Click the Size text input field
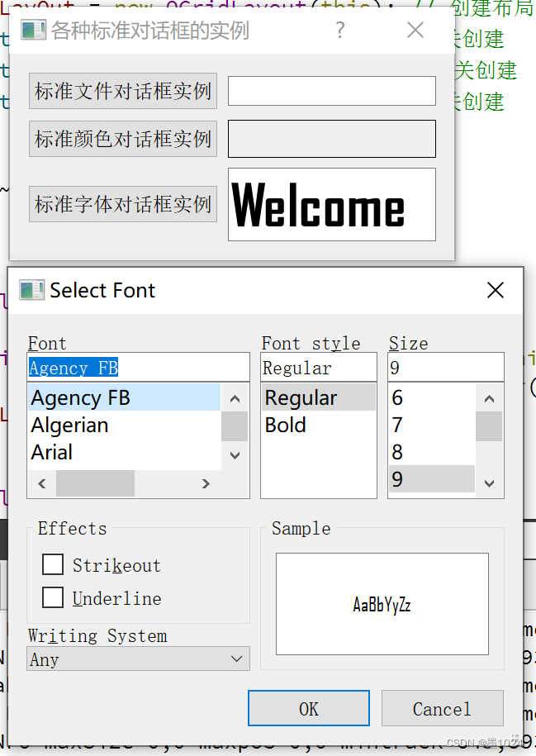Screen dimensions: 536x756 (446, 368)
